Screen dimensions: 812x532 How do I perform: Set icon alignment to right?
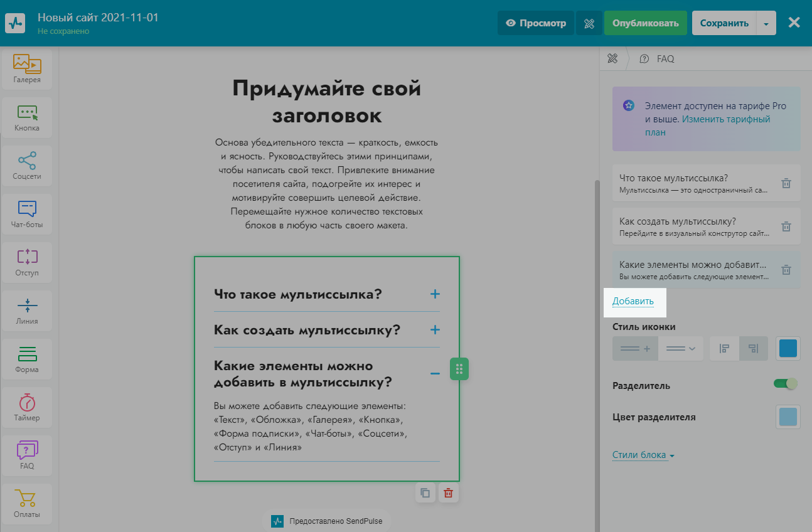pos(754,349)
